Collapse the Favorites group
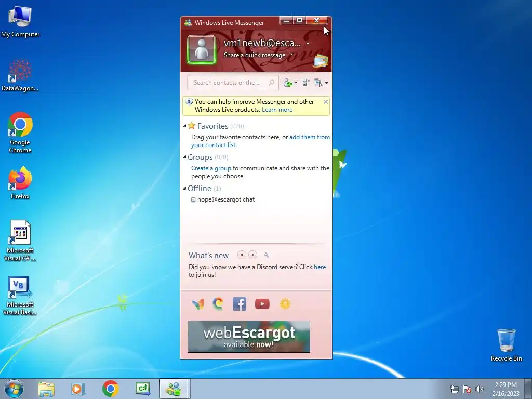532x399 pixels. coord(184,126)
